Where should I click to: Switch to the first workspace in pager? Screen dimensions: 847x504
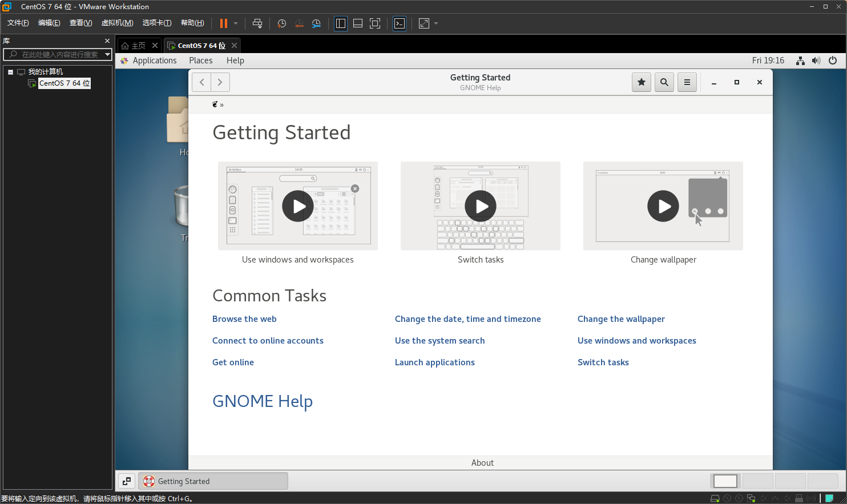(725, 481)
